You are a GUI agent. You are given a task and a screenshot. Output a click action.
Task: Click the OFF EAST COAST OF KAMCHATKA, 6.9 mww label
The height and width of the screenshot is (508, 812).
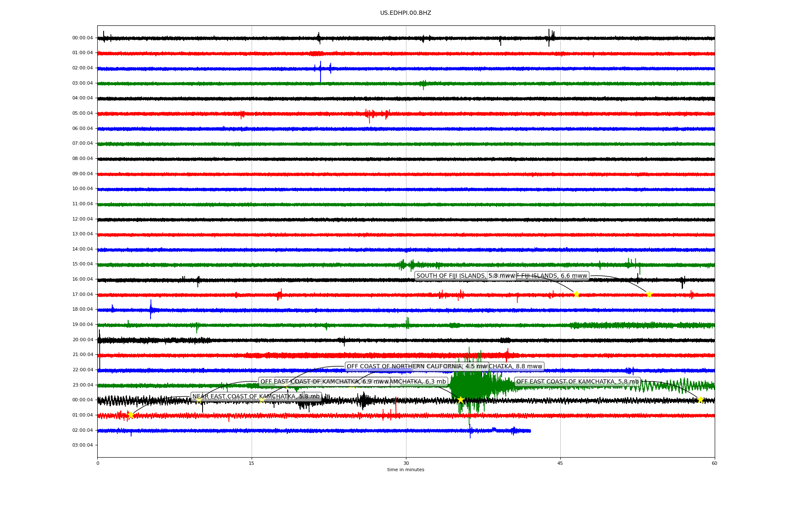(x=324, y=382)
